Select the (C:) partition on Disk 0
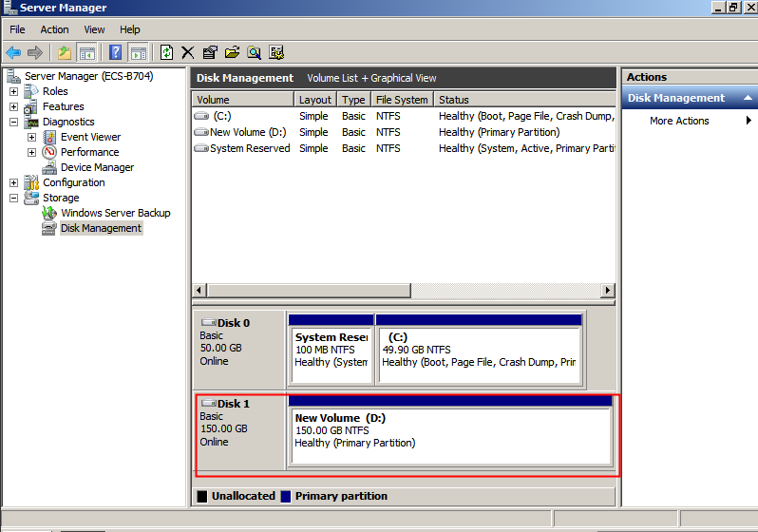The image size is (758, 532). pyautogui.click(x=479, y=350)
